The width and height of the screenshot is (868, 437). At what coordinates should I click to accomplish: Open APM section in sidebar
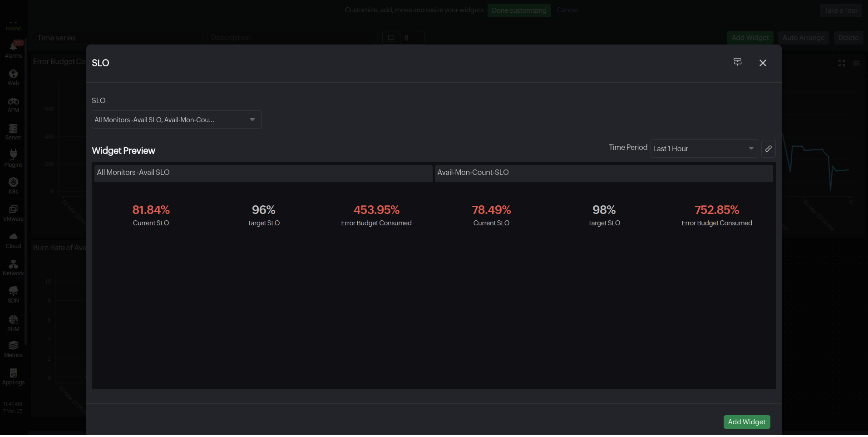[13, 104]
